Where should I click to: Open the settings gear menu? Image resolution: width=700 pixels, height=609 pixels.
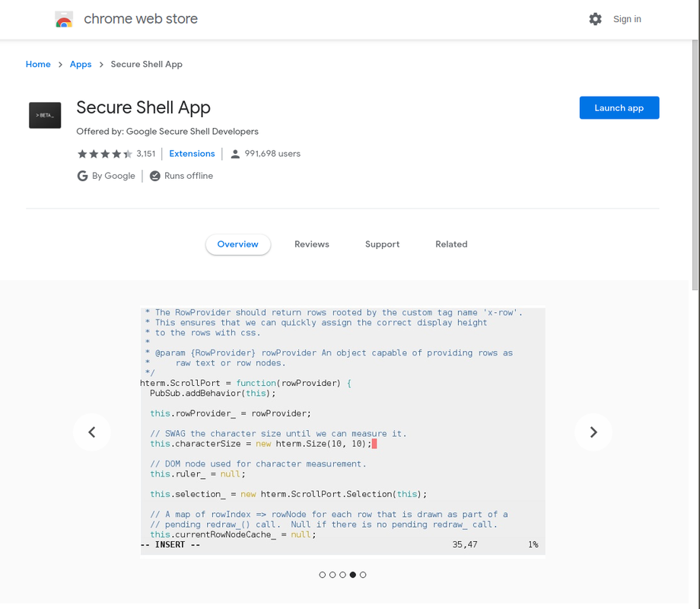[595, 19]
